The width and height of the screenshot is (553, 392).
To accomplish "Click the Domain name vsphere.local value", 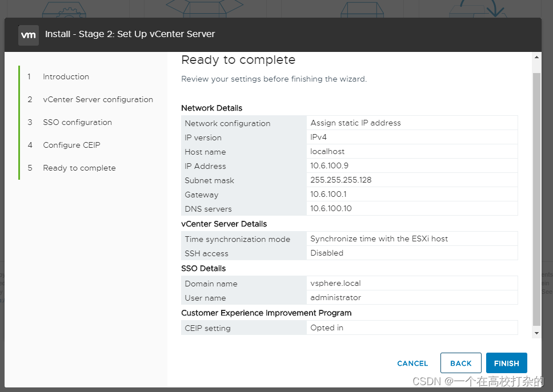I will coord(335,283).
